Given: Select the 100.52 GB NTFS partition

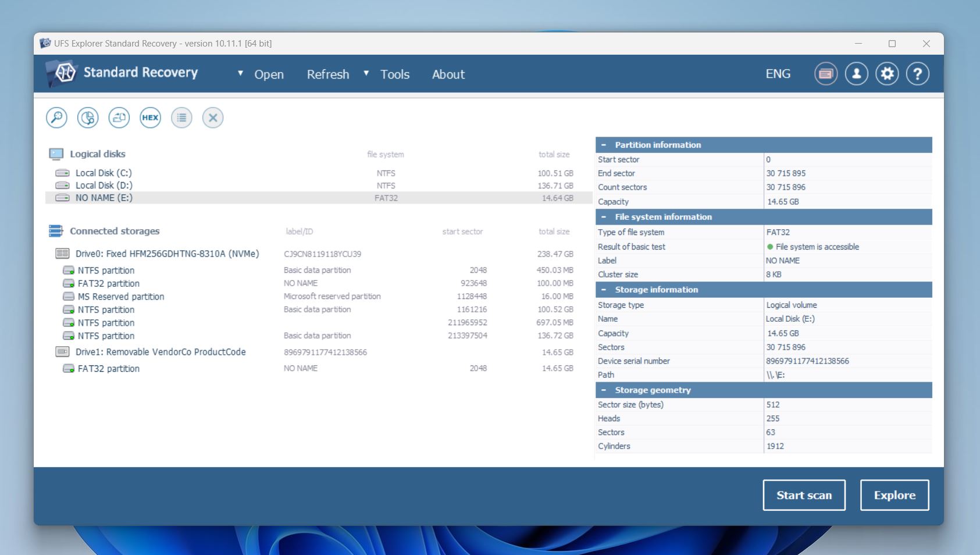Looking at the screenshot, I should tap(319, 309).
